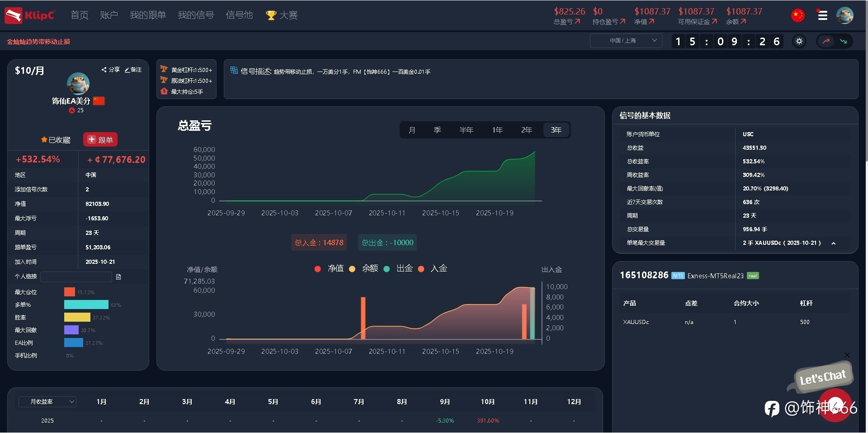
Task: Open the user avatar in header
Action: click(844, 15)
